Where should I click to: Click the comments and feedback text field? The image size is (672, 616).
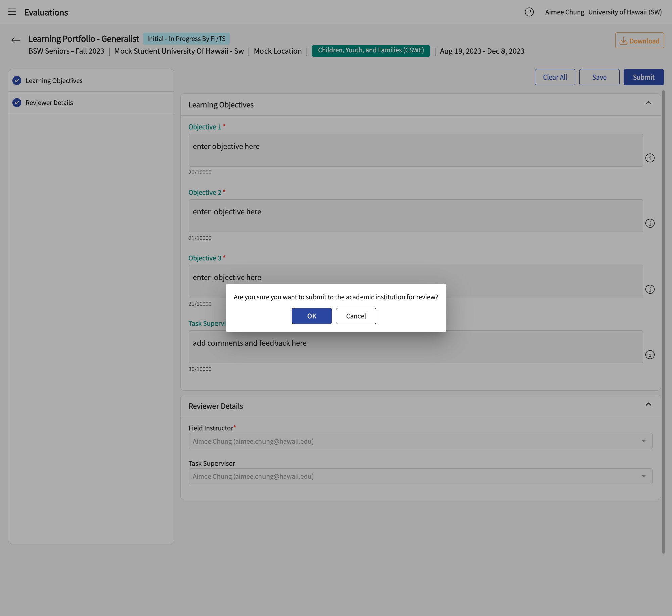[x=416, y=347]
